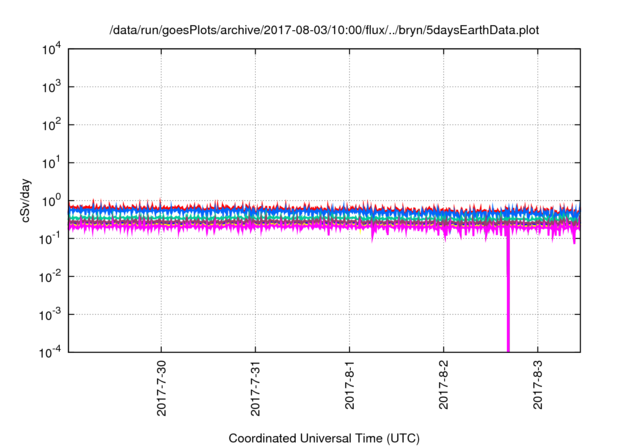Click the 2017-8-2 x-axis date label

coord(444,384)
